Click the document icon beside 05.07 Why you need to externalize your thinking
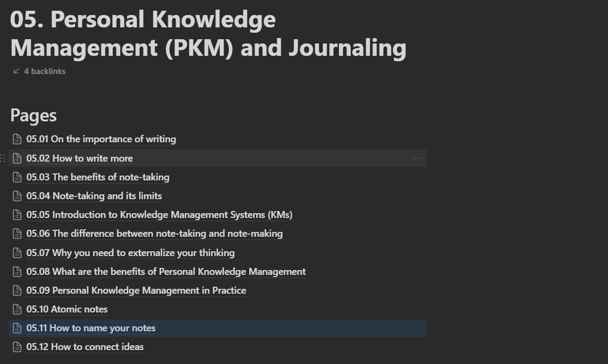The height and width of the screenshot is (364, 608). (x=18, y=253)
